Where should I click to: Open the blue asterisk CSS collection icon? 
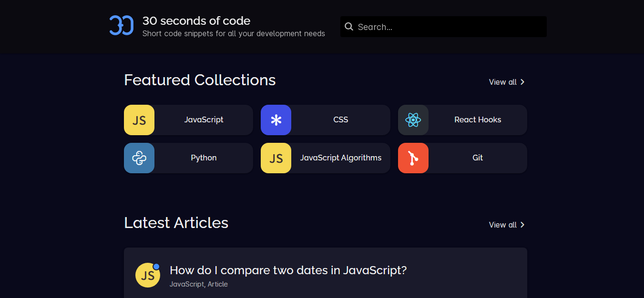(276, 120)
